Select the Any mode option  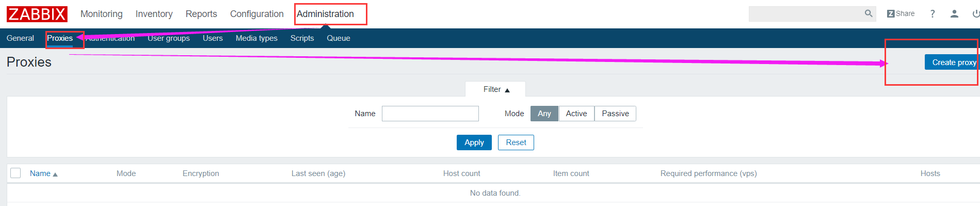pyautogui.click(x=544, y=114)
